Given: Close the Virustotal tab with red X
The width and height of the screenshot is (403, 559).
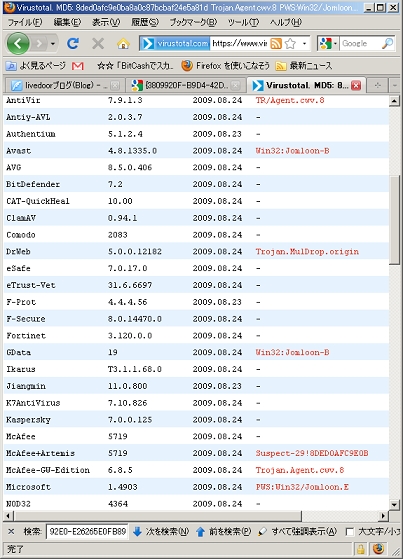Looking at the screenshot, I should pos(356,85).
